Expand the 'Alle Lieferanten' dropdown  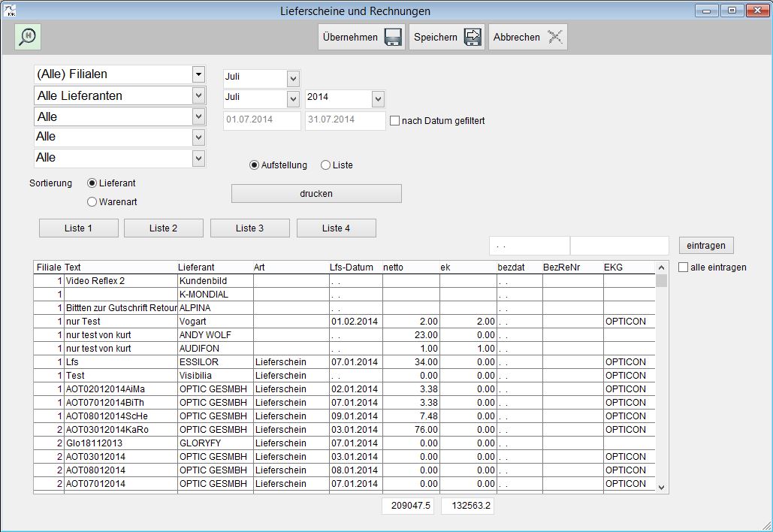coord(198,95)
